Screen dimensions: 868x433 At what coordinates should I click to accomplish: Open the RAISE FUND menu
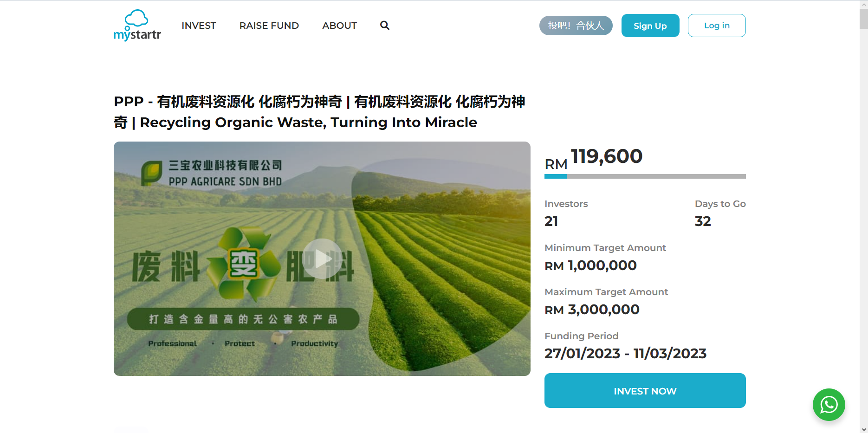pyautogui.click(x=269, y=26)
